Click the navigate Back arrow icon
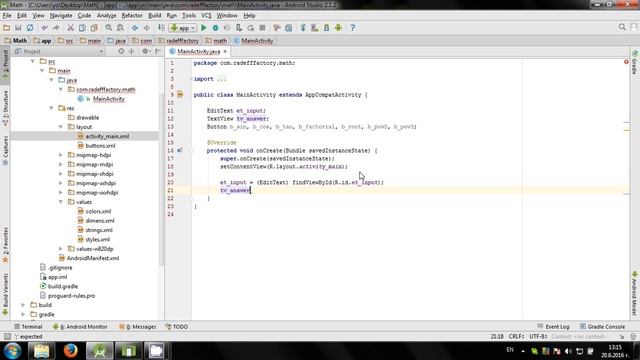The image size is (640, 360). pos(135,28)
